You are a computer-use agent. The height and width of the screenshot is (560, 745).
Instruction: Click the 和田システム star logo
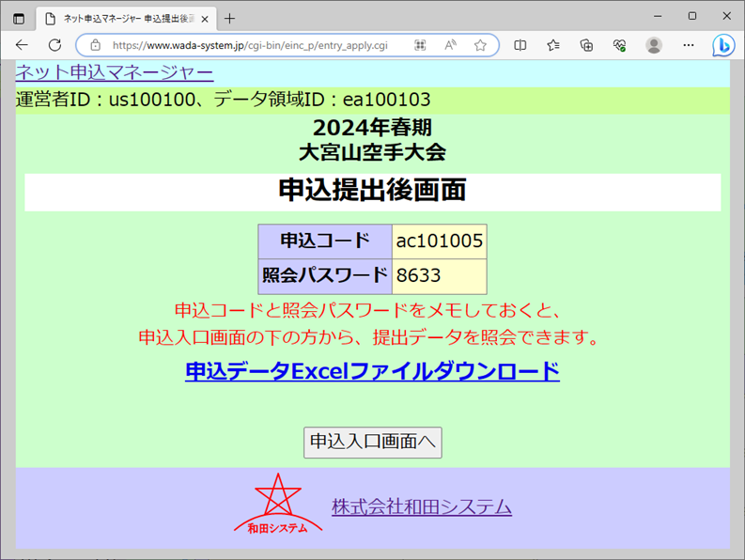[278, 504]
